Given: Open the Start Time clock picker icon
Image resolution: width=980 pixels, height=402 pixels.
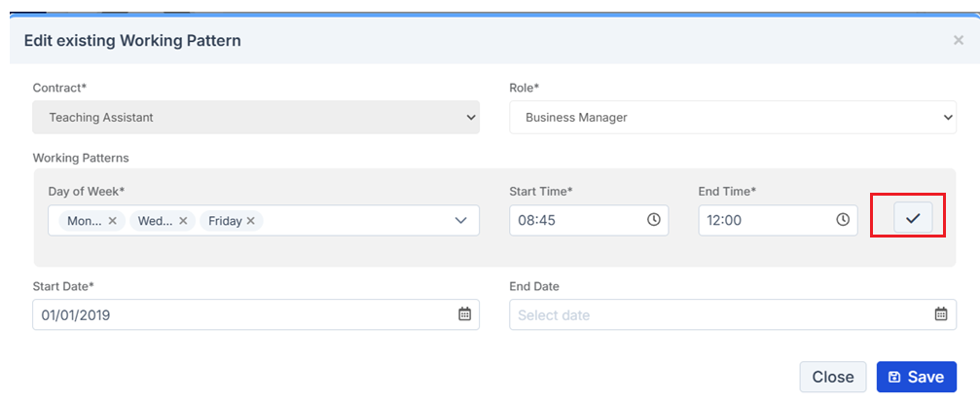Looking at the screenshot, I should (654, 220).
